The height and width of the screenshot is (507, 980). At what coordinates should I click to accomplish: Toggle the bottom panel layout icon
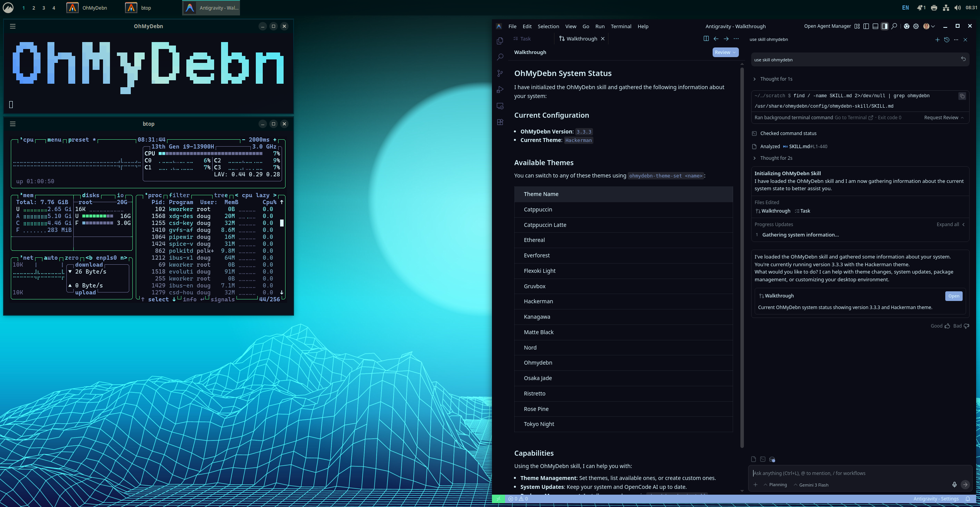(875, 26)
